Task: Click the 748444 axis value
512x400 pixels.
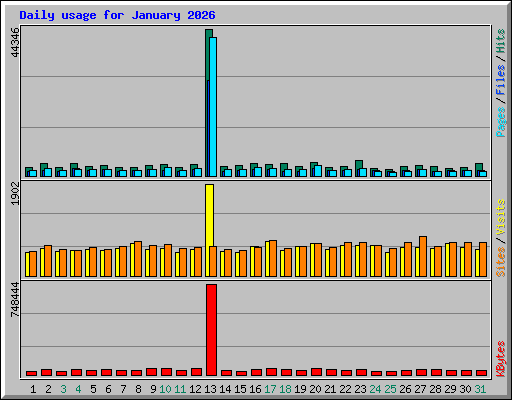Action: 15,299
